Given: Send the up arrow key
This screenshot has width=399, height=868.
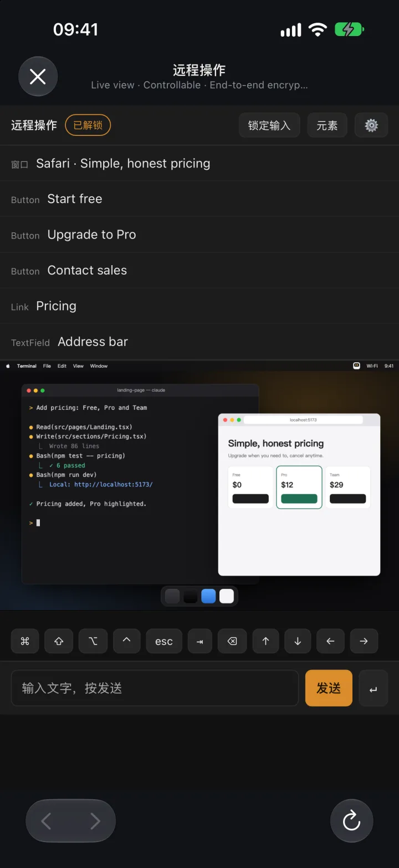Looking at the screenshot, I should [266, 641].
